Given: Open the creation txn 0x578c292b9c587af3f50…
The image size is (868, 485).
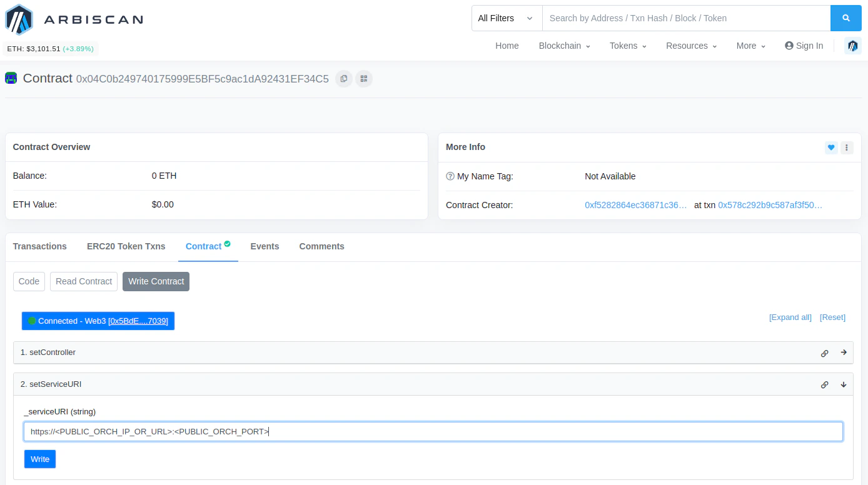Looking at the screenshot, I should click(770, 205).
